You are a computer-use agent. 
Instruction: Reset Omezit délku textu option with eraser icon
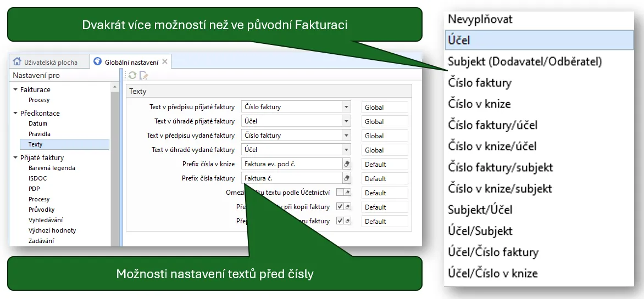click(x=347, y=192)
